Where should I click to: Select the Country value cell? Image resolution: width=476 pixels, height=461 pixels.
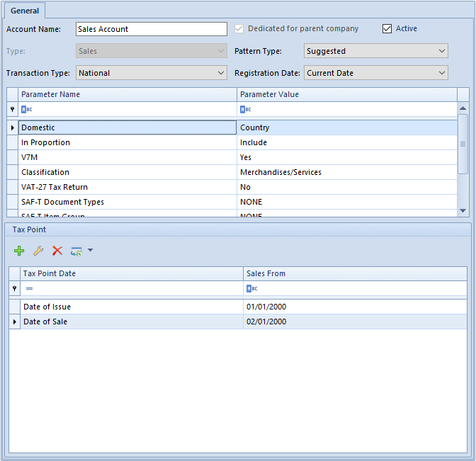pyautogui.click(x=347, y=127)
